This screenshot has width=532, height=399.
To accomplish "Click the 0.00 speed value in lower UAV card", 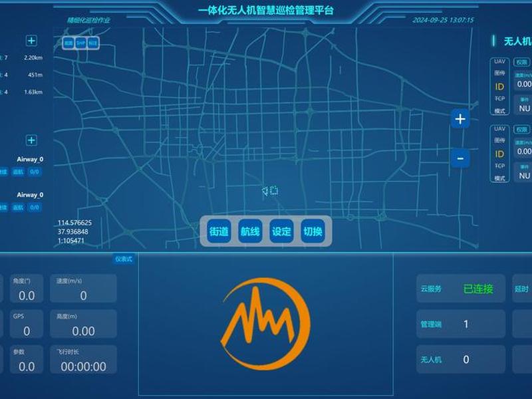I will (x=524, y=152).
